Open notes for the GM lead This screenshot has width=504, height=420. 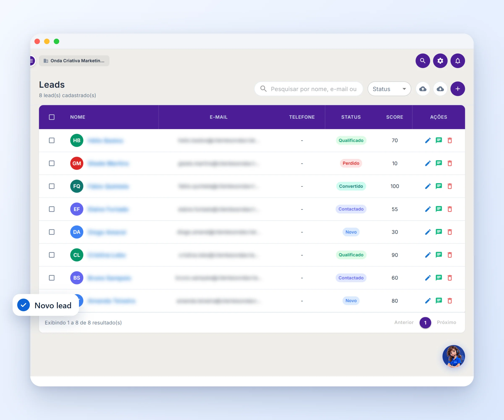[x=439, y=163]
